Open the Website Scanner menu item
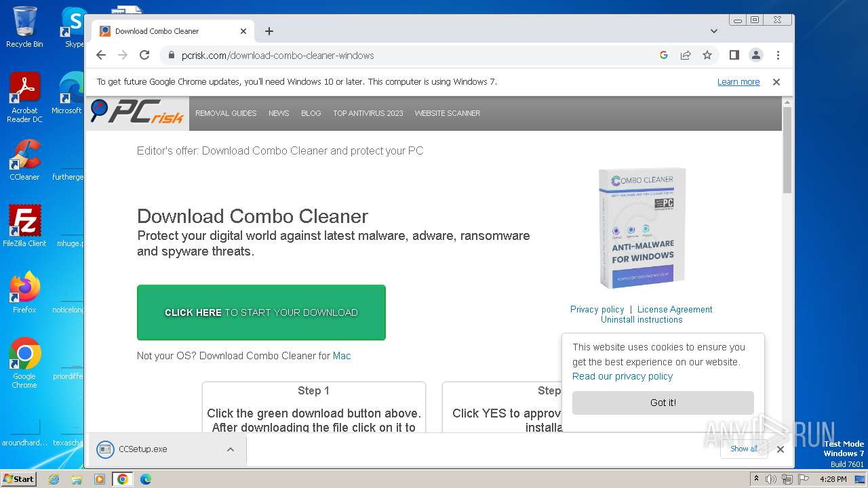The image size is (868, 488). coord(448,113)
